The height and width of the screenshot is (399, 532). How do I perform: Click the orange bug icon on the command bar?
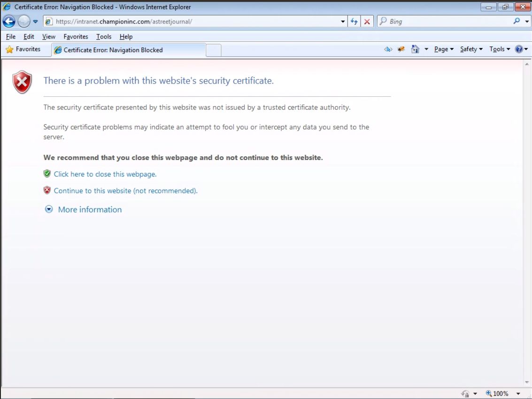tap(401, 49)
